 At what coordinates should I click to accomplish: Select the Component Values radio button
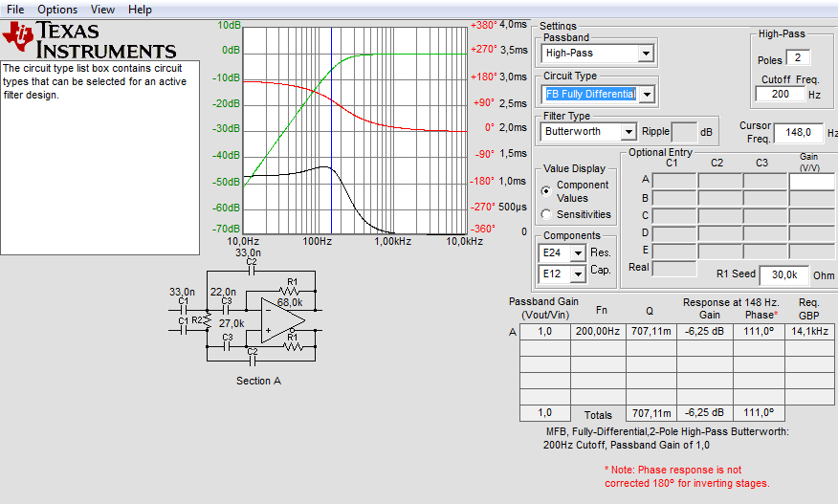pyautogui.click(x=545, y=191)
